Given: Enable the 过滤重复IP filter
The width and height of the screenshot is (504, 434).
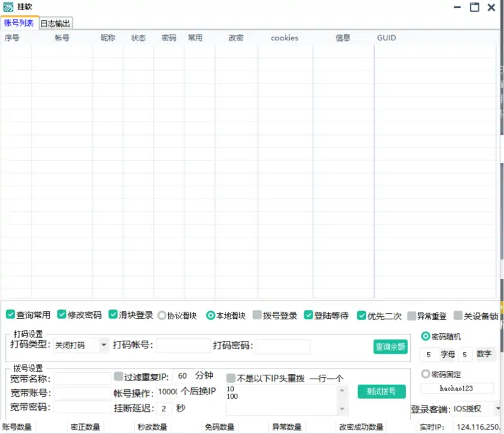Looking at the screenshot, I should (120, 377).
